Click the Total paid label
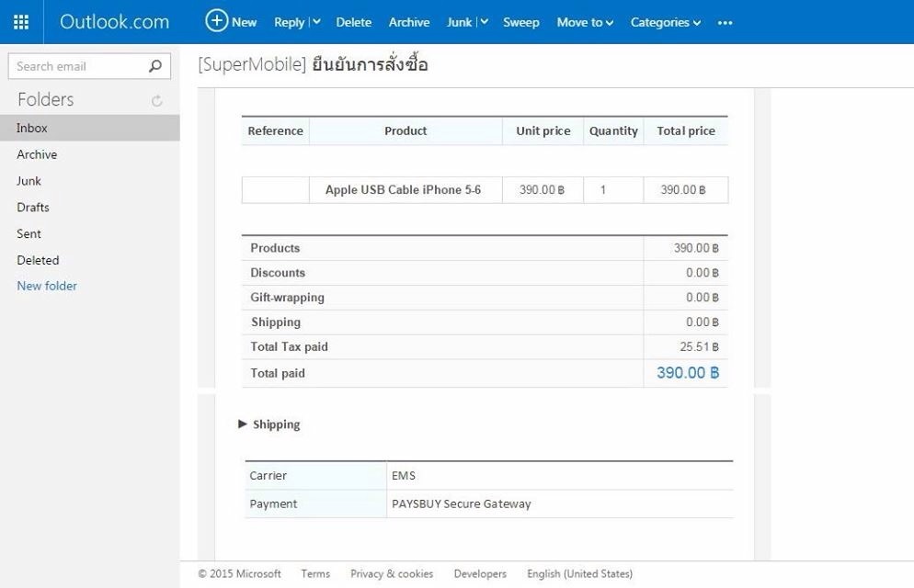The width and height of the screenshot is (914, 588). pos(278,373)
